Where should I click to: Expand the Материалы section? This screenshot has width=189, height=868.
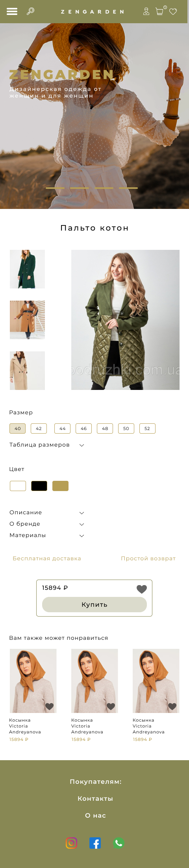pyautogui.click(x=47, y=535)
